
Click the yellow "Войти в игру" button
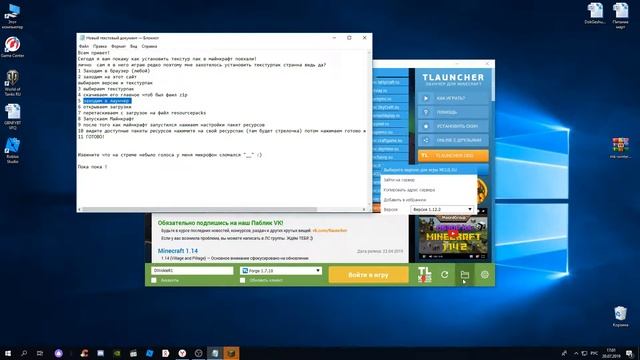368,275
